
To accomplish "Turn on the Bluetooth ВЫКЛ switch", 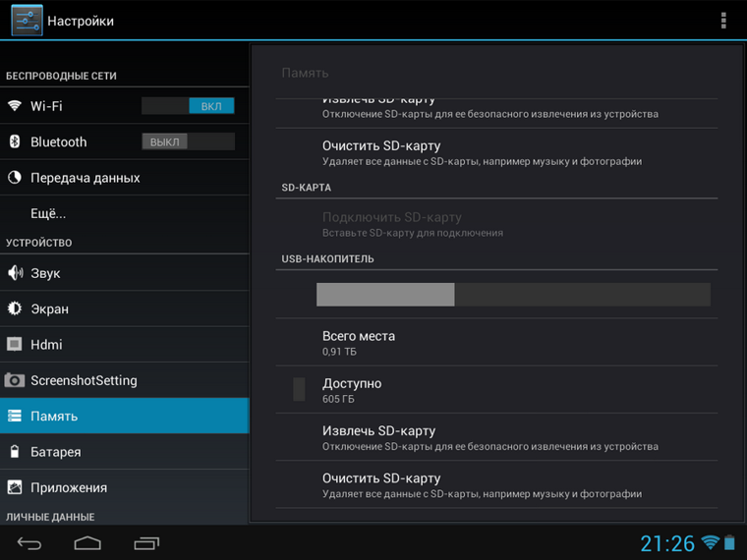I will coord(188,141).
